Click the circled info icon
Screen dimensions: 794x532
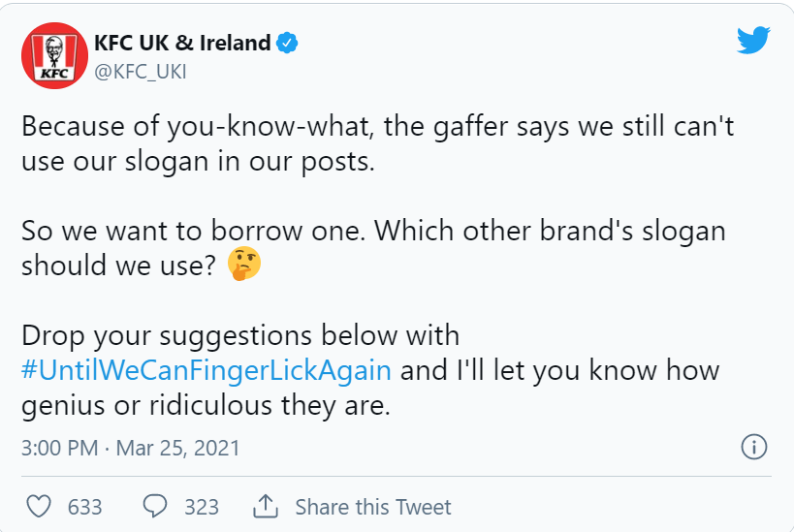754,447
